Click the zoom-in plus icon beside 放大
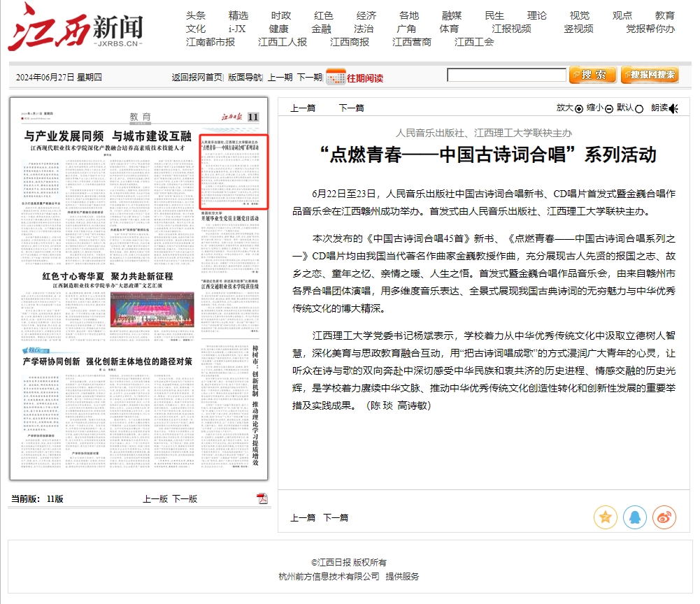 coord(579,108)
